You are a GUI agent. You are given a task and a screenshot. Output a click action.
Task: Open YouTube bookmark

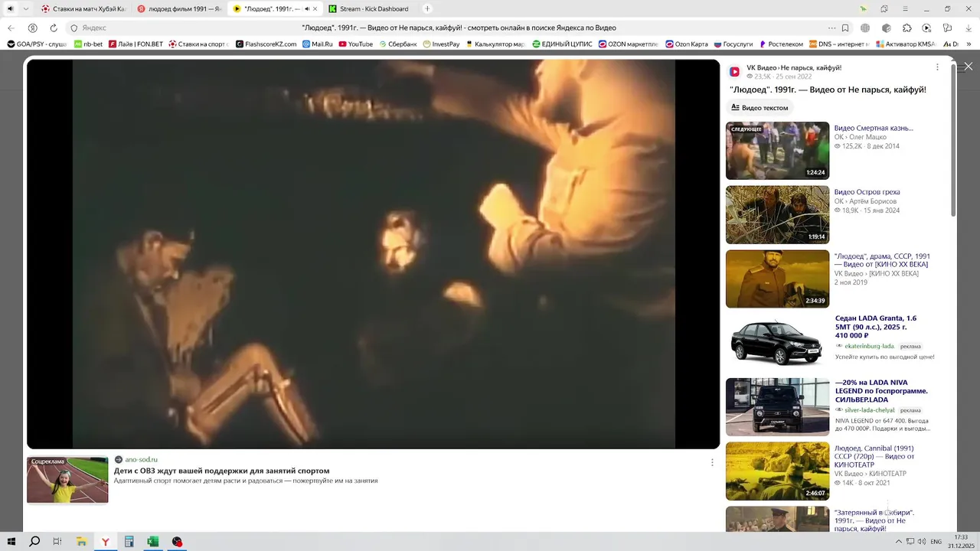click(356, 44)
